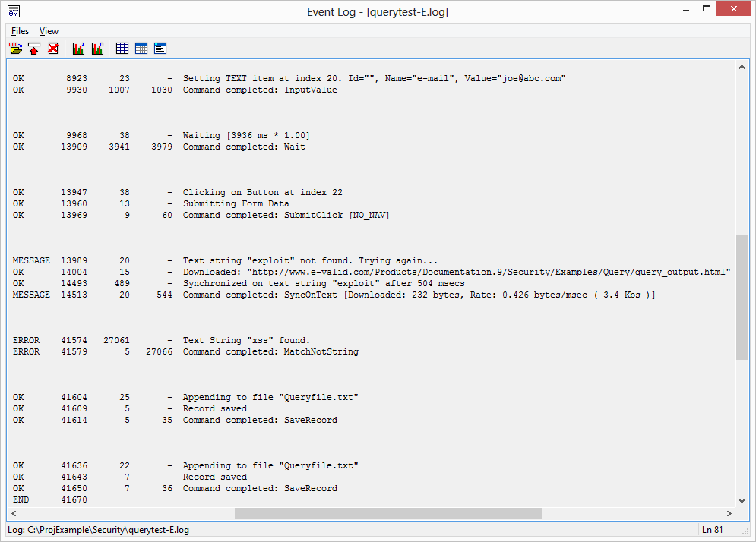756x542 pixels.
Task: Click the 'Text String "xss" found.' line
Action: coord(246,341)
